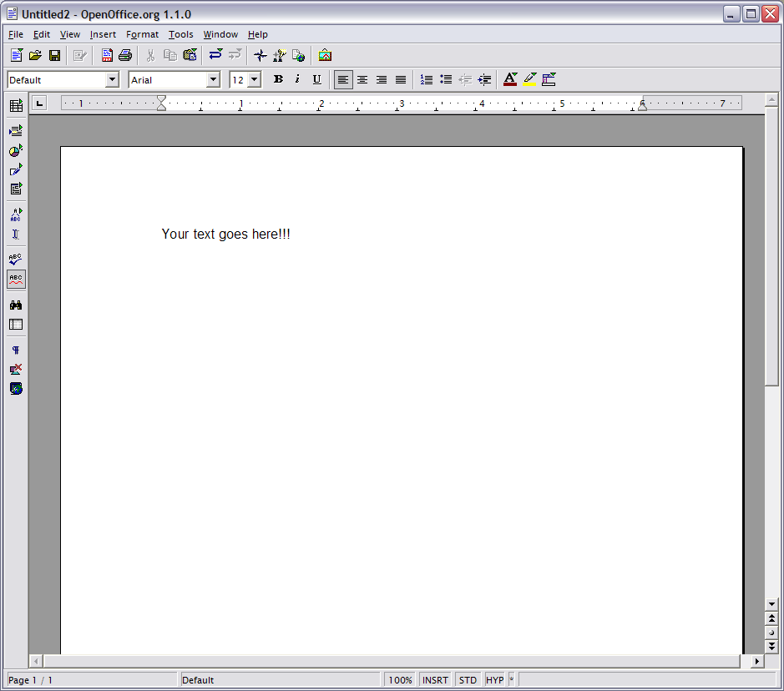
Task: Open the Edit menu
Action: 42,34
